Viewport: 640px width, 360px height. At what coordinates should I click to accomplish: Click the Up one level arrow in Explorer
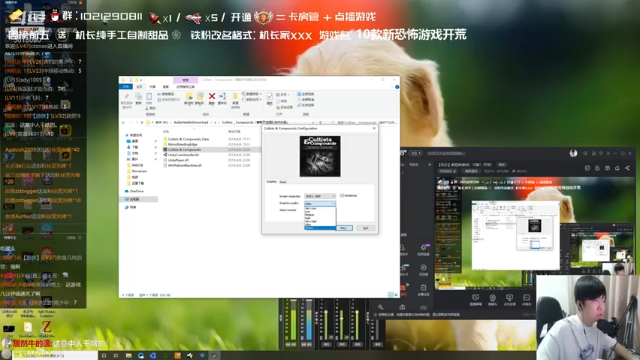click(x=142, y=122)
